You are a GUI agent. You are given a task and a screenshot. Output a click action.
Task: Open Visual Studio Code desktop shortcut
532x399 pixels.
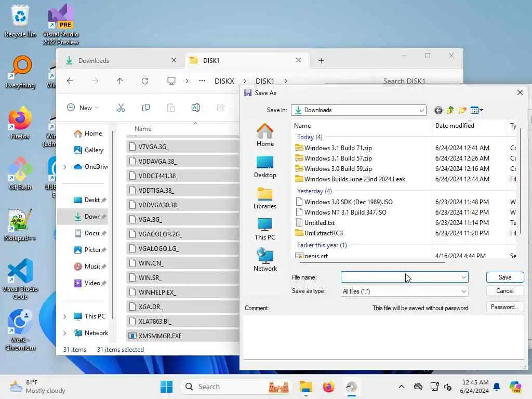(20, 279)
